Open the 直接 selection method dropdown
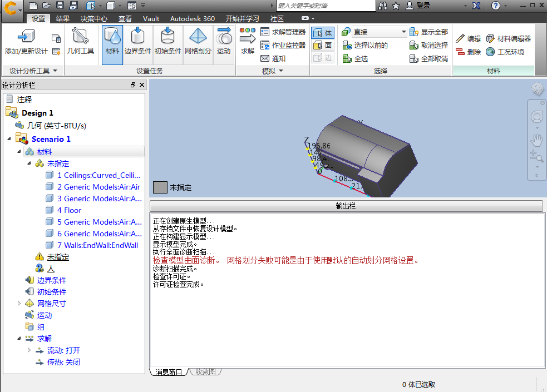 [405, 33]
